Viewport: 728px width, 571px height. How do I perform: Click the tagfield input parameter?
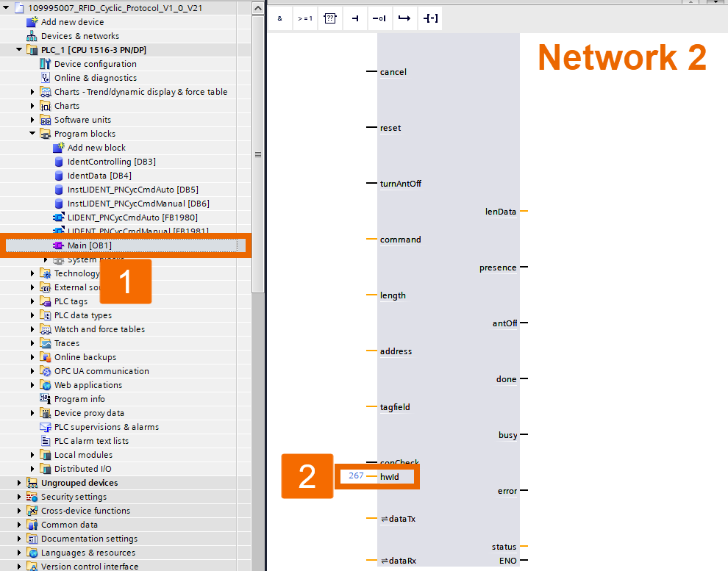tap(395, 407)
